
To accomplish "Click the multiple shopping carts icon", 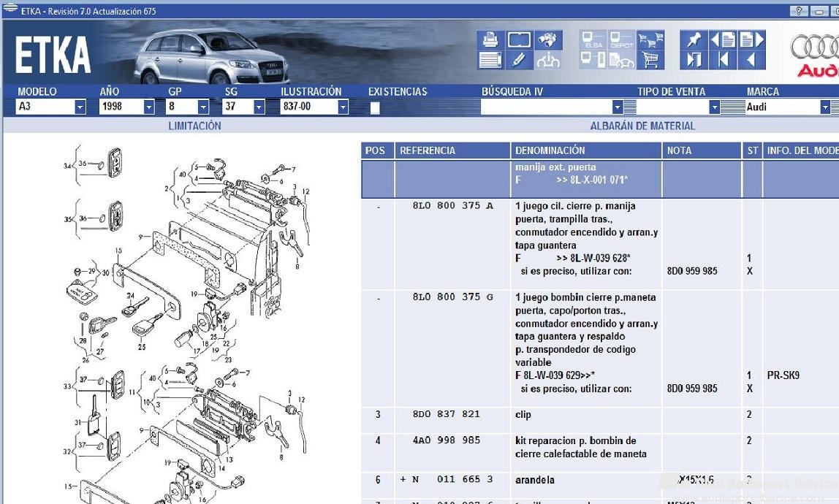I will [x=650, y=40].
